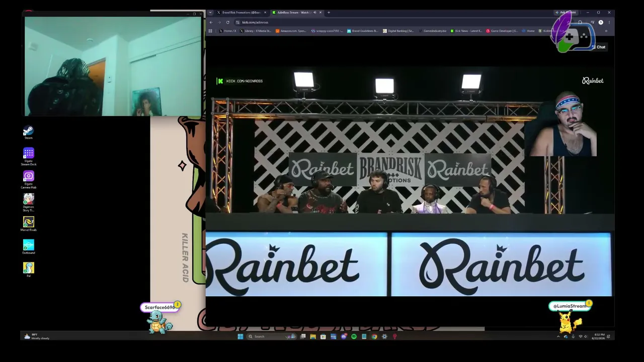Screen dimensions: 644x362
Task: Open the scrappy-coco7593 bookmark
Action: click(x=327, y=31)
